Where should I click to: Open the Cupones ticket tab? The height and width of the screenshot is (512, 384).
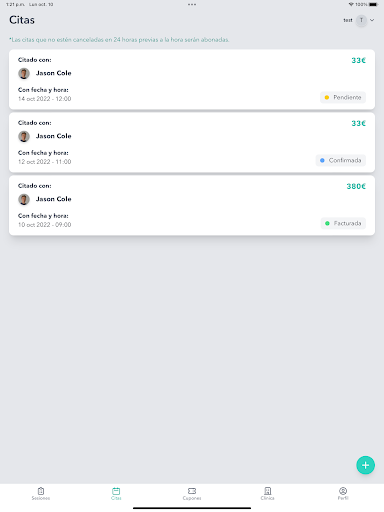click(192, 493)
